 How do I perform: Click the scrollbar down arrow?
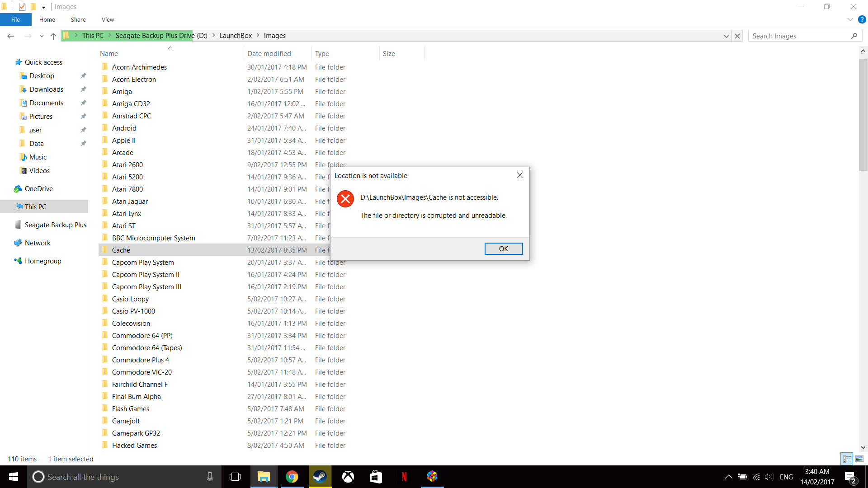pos(863,447)
